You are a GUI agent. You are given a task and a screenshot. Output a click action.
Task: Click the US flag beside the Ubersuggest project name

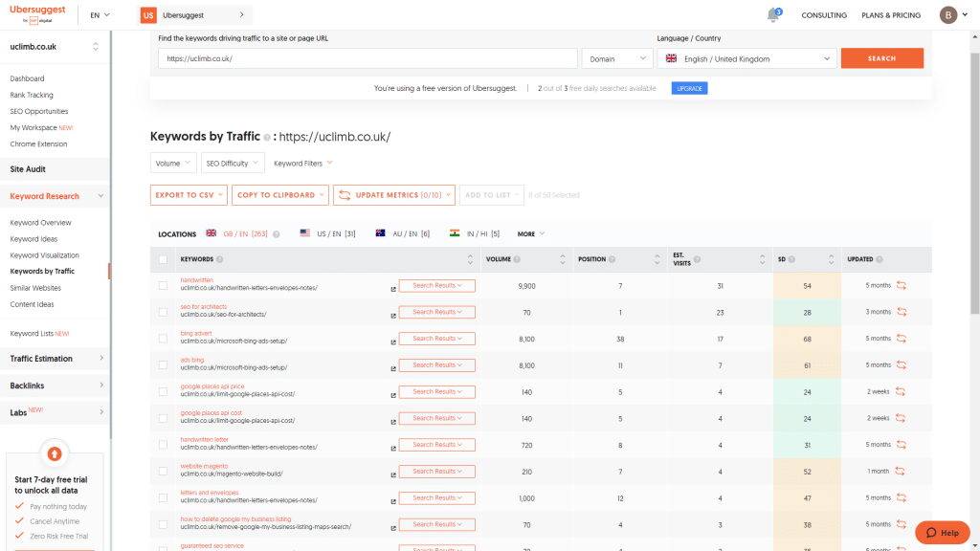[149, 15]
